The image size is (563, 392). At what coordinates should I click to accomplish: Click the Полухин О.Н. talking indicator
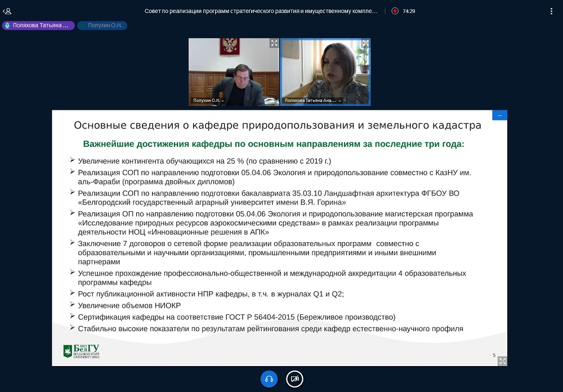[102, 25]
